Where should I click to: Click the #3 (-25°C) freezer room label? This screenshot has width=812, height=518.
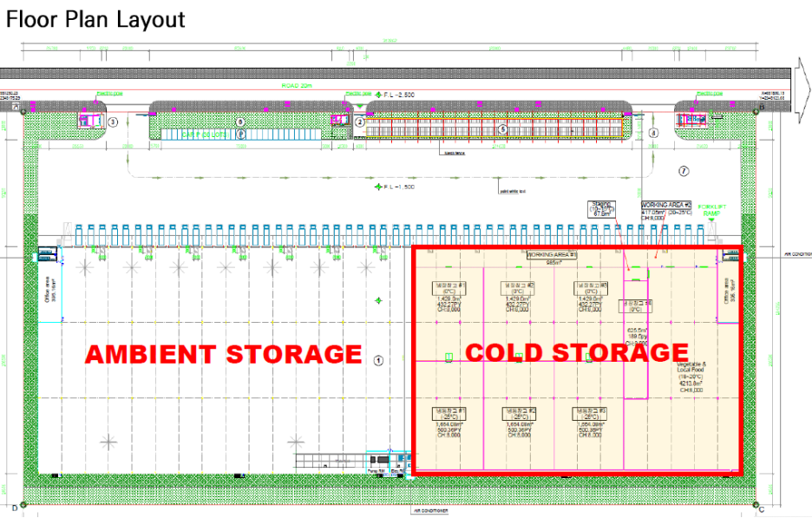[589, 413]
